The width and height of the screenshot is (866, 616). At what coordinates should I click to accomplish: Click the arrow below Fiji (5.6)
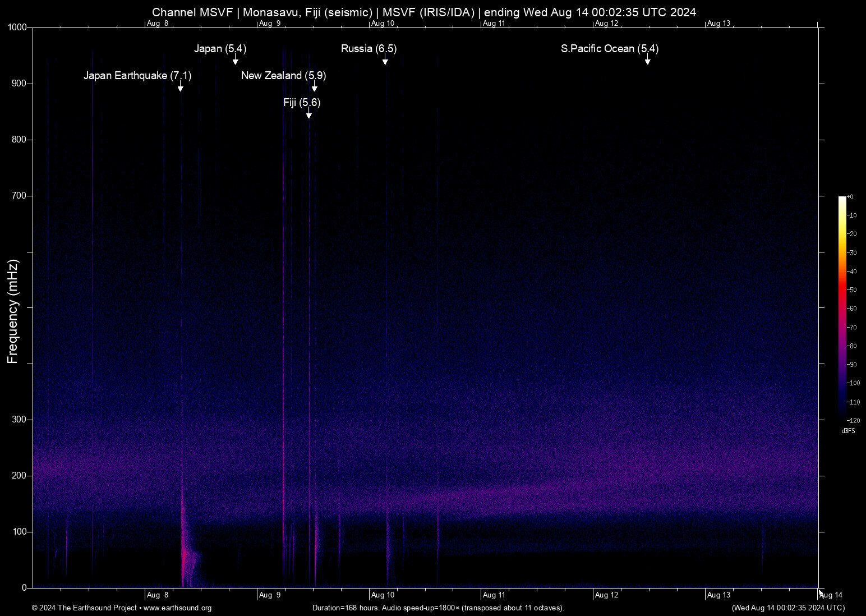308,114
